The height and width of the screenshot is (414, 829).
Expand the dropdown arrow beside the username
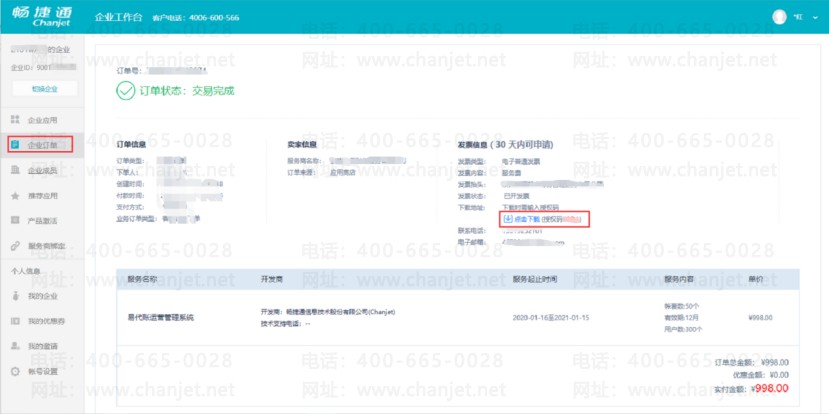click(815, 17)
